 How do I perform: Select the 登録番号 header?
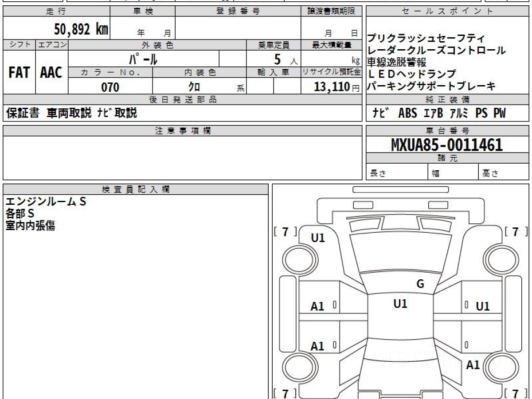point(238,12)
